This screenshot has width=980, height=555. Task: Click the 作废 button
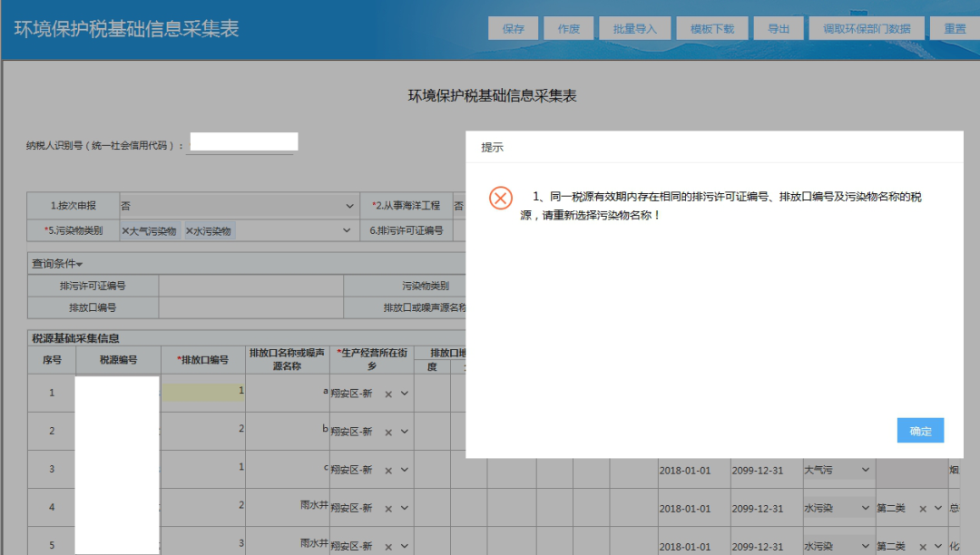568,27
